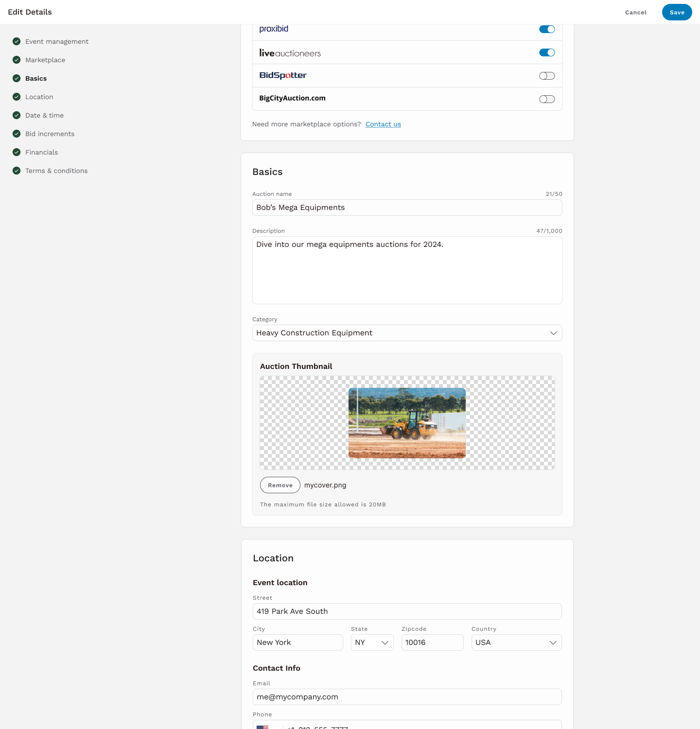Click the checkmark icon beside Event management
This screenshot has height=729, width=700.
(17, 41)
